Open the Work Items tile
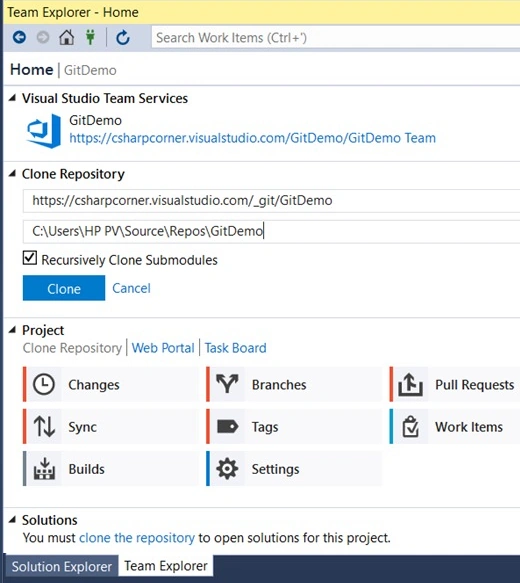Image resolution: width=520 pixels, height=583 pixels. pyautogui.click(x=455, y=426)
